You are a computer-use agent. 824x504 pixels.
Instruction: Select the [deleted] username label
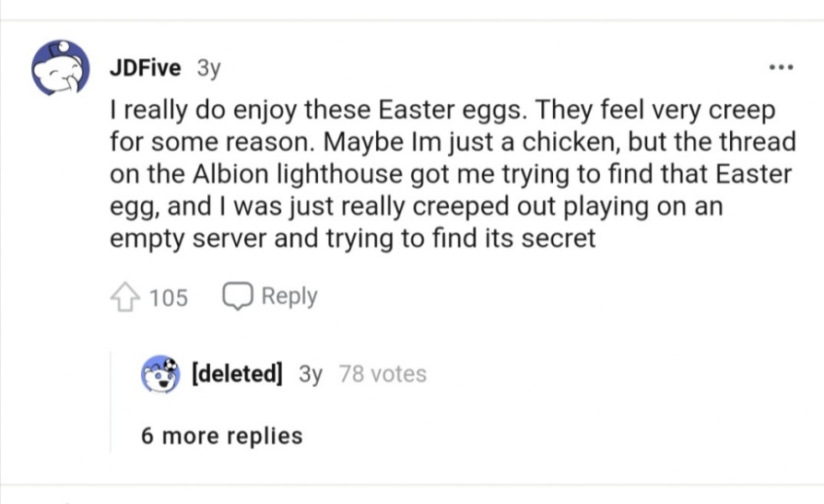tap(236, 374)
